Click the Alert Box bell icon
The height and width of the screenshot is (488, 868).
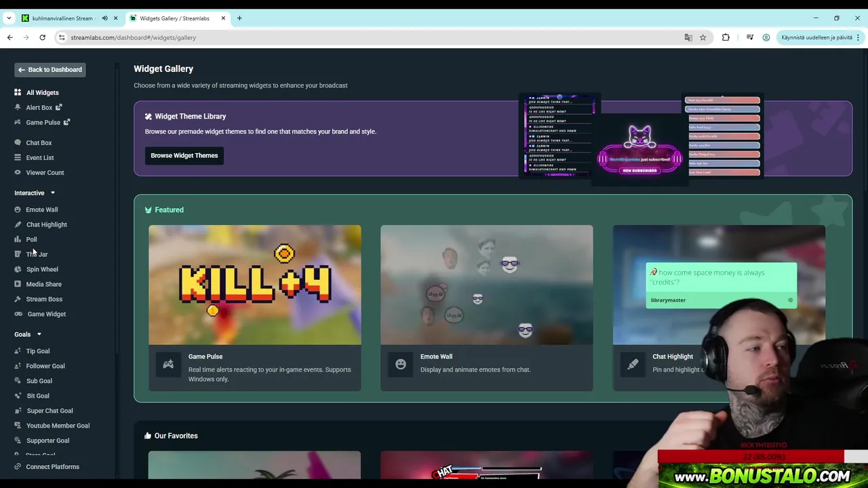coord(18,107)
